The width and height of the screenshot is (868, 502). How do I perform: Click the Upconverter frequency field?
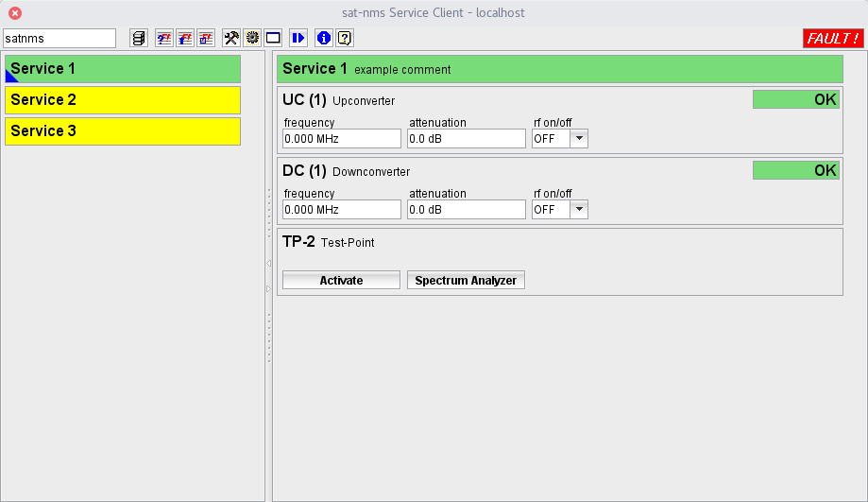[x=342, y=139]
